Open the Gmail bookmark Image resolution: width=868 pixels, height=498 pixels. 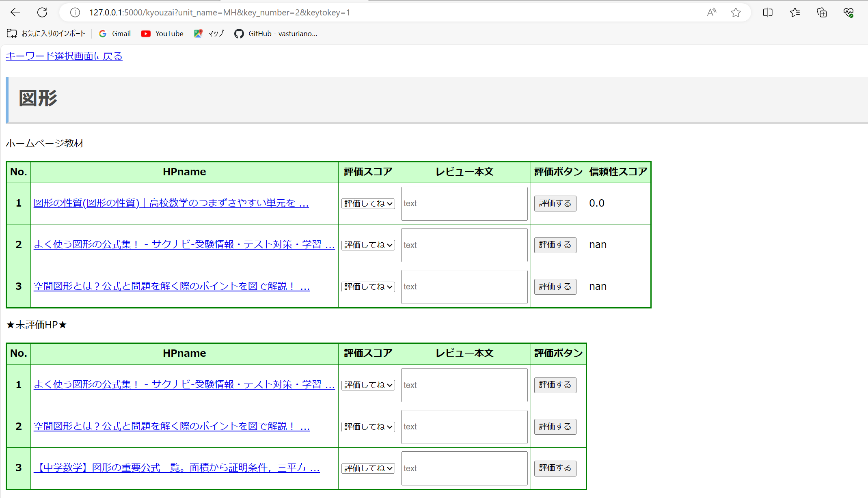click(x=115, y=34)
